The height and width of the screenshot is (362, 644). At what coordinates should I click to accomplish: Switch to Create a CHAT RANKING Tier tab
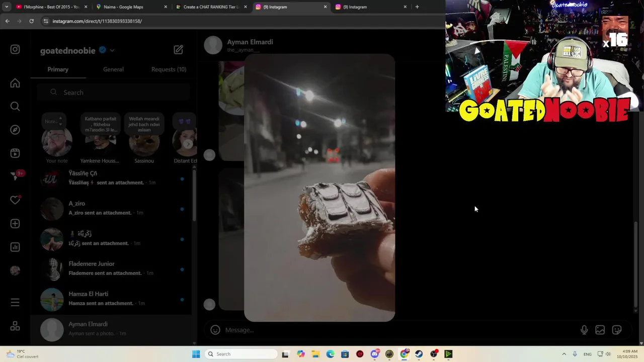211,7
